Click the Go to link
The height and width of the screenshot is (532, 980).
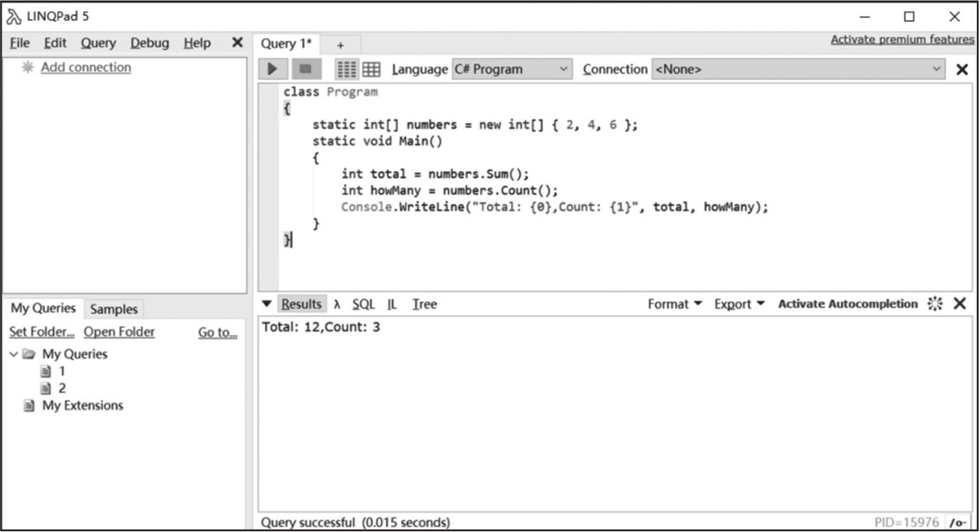pos(218,332)
